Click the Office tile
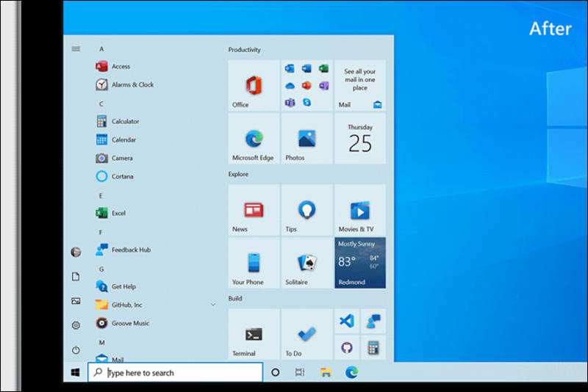 tap(254, 86)
